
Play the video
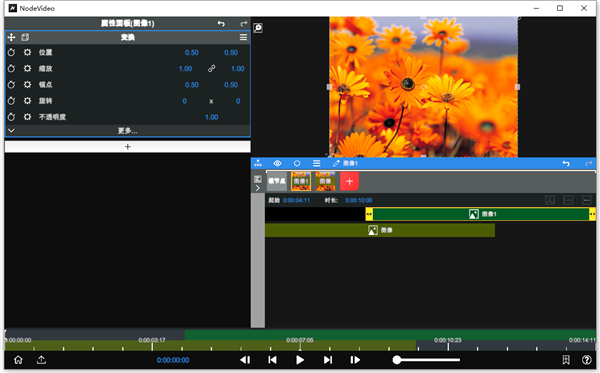[x=300, y=360]
